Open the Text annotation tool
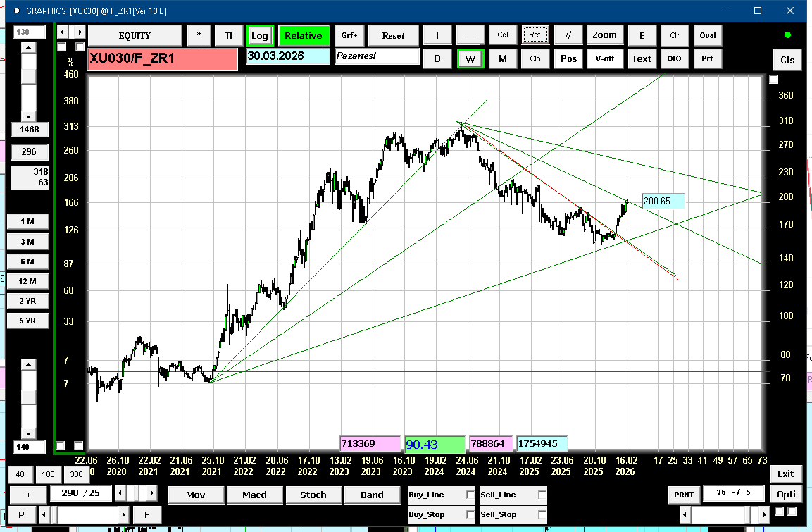The height and width of the screenshot is (532, 812). [x=641, y=58]
